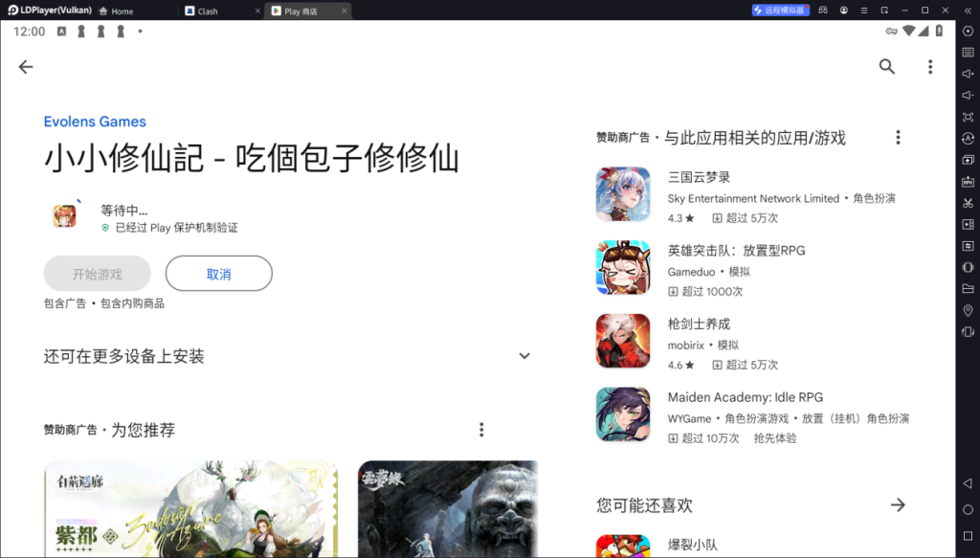The height and width of the screenshot is (558, 980).
Task: Open the LDPlayer hamburger menu
Action: pos(864,10)
